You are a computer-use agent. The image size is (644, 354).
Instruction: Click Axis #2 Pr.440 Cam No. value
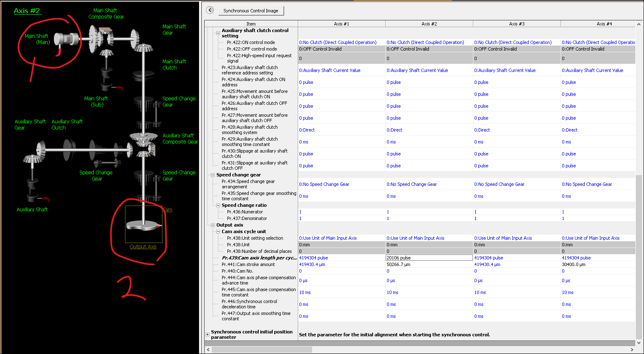pos(429,271)
